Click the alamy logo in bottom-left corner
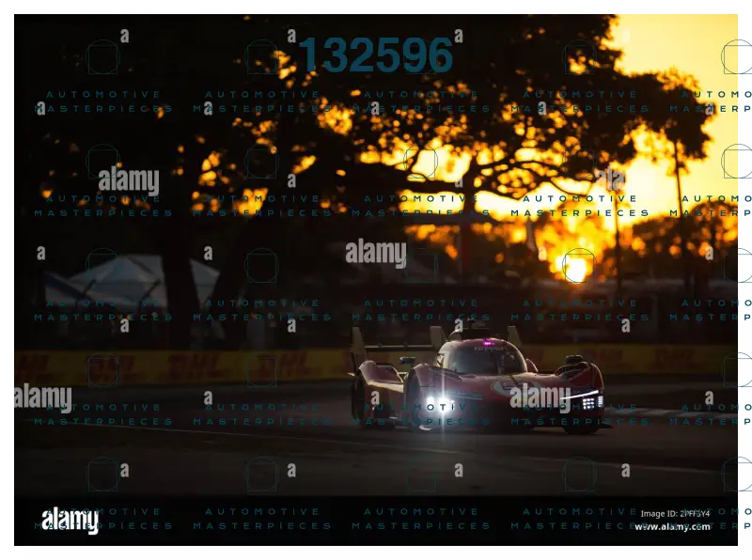Screen dimensions: 752x560 click(70, 520)
